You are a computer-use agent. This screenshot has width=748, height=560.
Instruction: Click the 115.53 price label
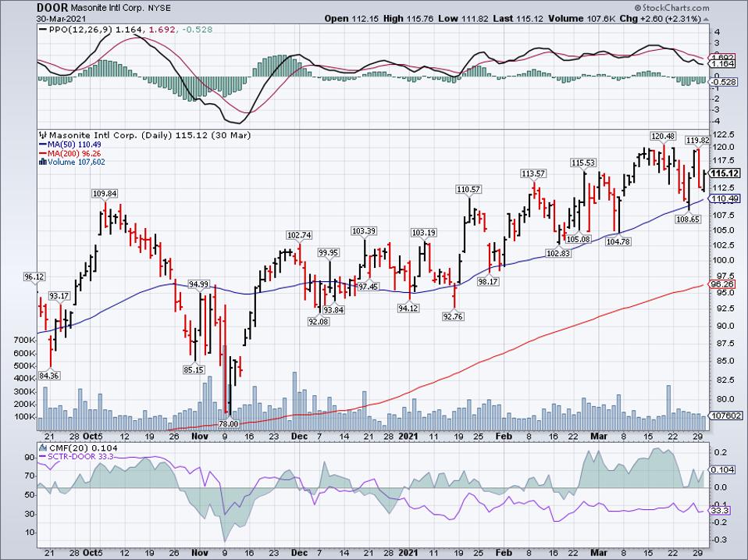coord(583,162)
